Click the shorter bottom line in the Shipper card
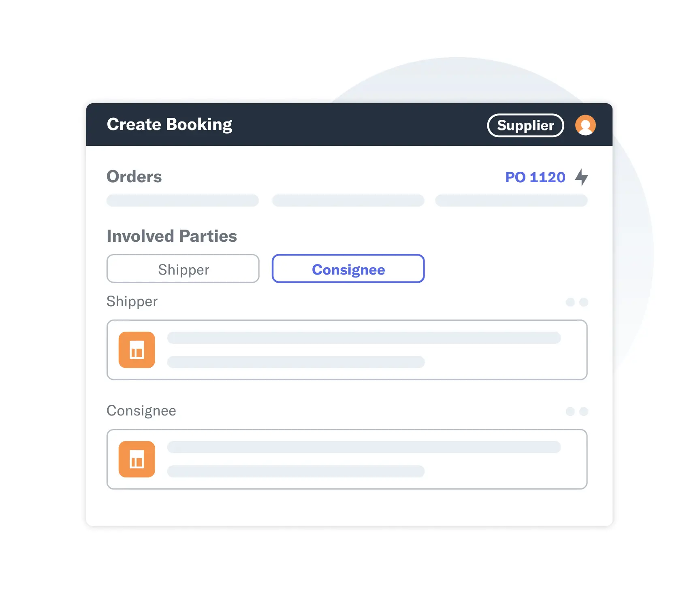The image size is (700, 605). tap(296, 362)
